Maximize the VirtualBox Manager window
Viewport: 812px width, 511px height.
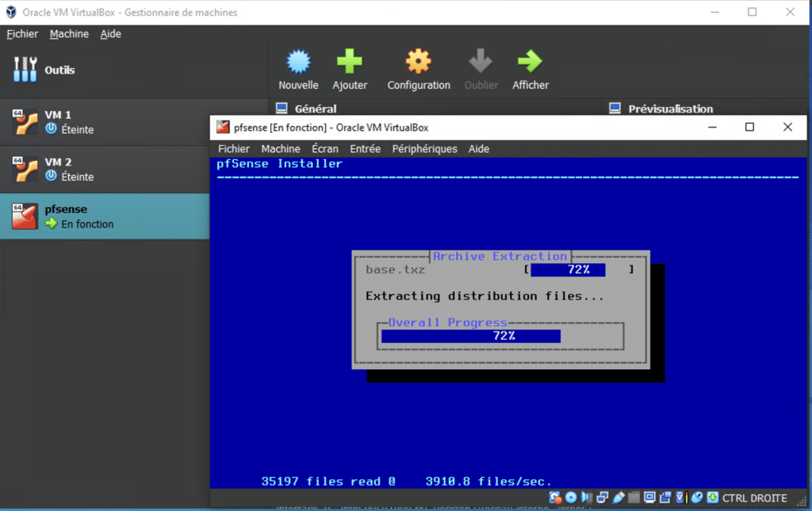(x=752, y=12)
